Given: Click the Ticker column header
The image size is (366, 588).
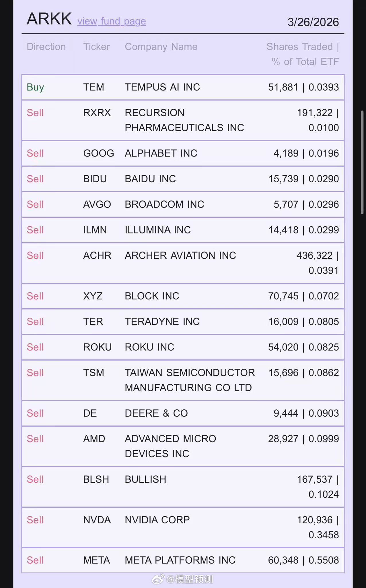Looking at the screenshot, I should (96, 47).
